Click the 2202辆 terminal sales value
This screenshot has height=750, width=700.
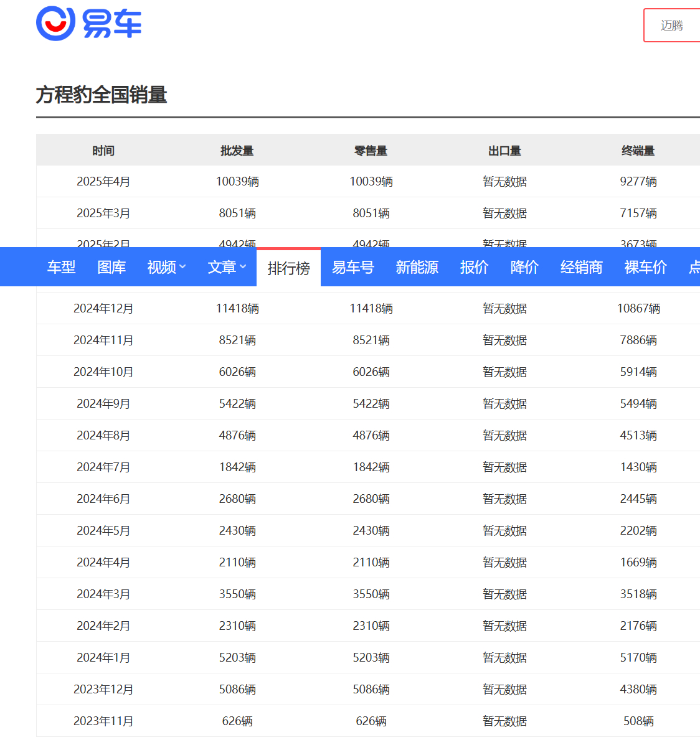pos(638,530)
